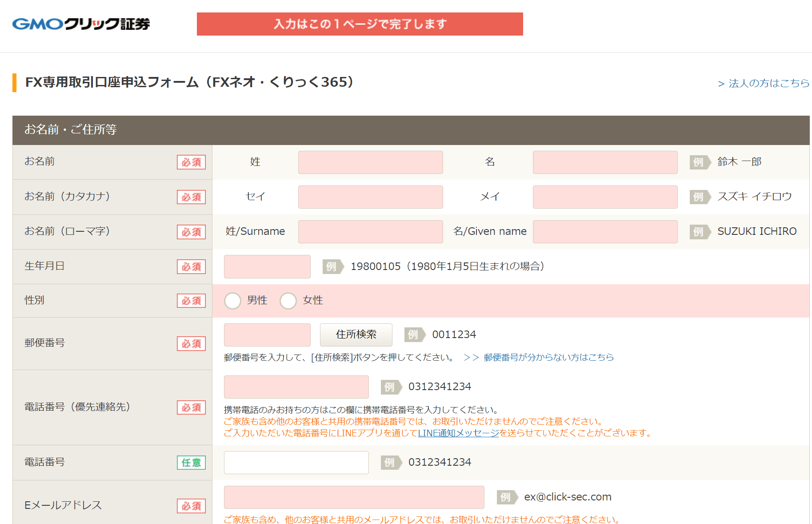Focus the 姓 name input field
812x524 pixels.
[x=370, y=162]
